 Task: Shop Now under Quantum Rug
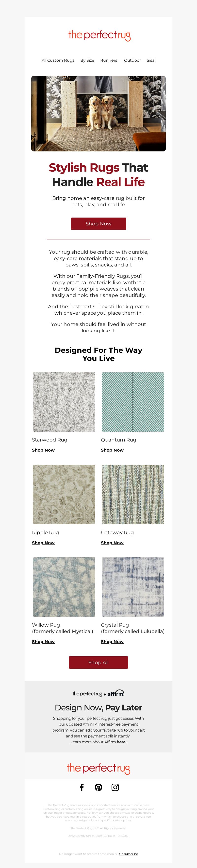[x=112, y=450]
